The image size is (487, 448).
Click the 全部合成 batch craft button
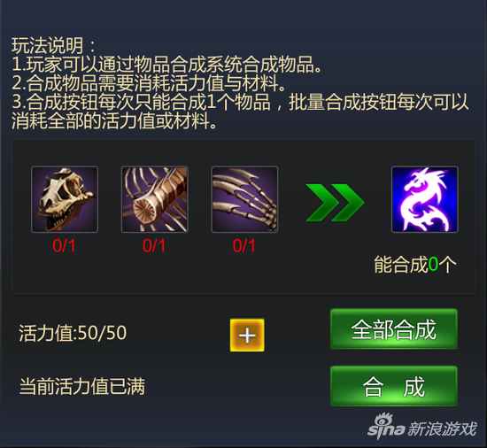[394, 329]
